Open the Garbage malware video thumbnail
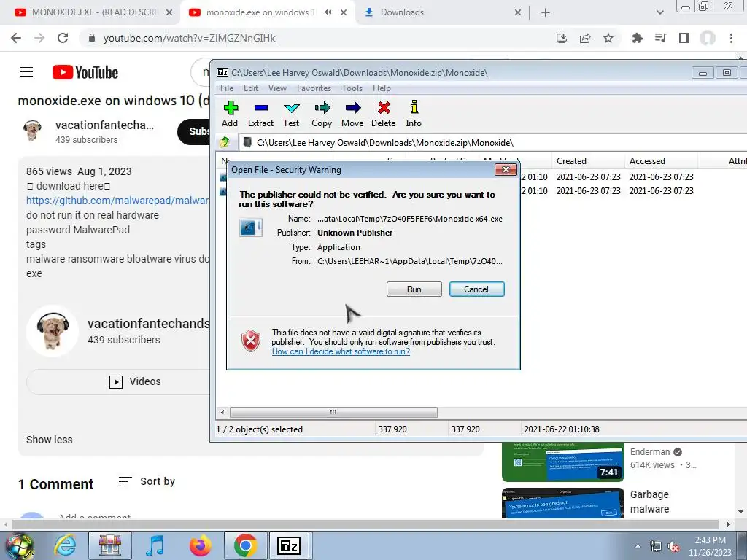The height and width of the screenshot is (560, 747). point(563,503)
